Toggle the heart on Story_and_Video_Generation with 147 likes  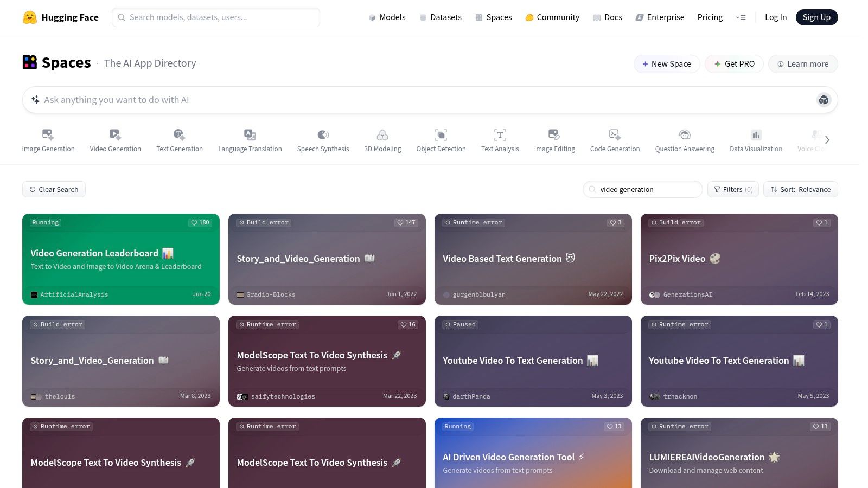click(x=406, y=222)
